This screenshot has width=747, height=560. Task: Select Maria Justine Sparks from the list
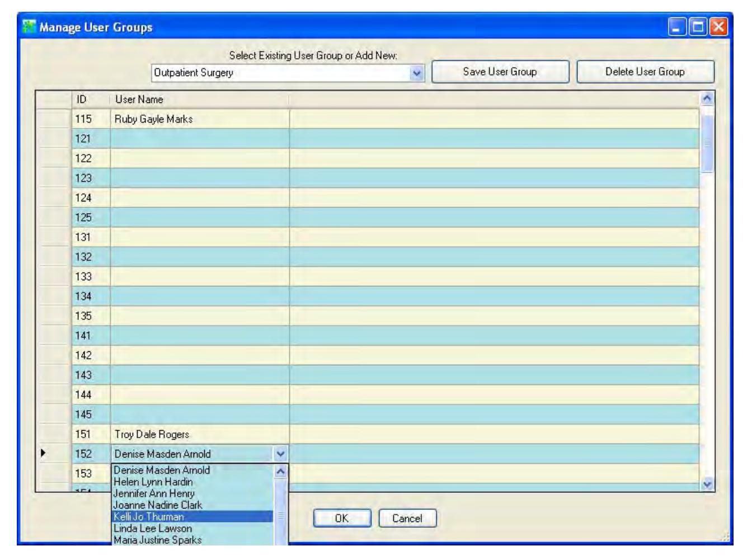click(192, 540)
